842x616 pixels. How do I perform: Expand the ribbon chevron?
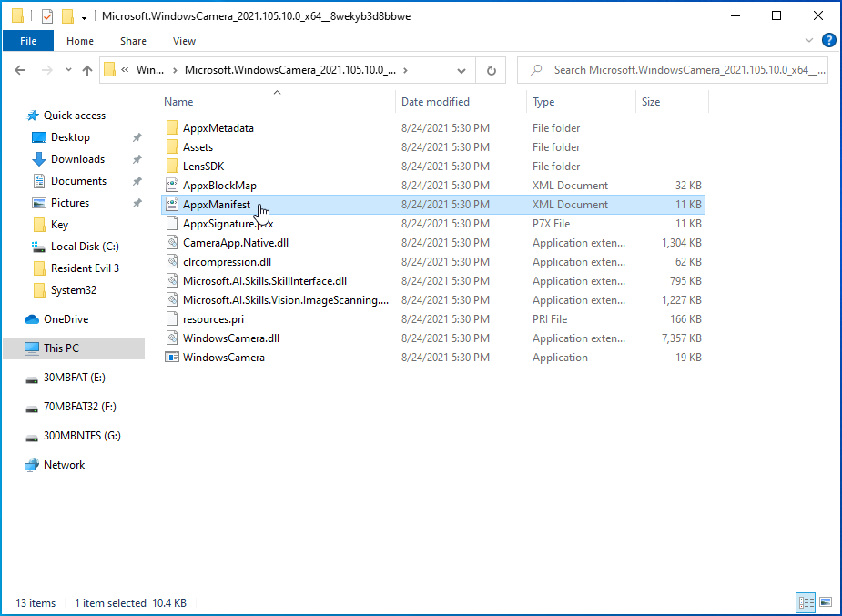pyautogui.click(x=809, y=40)
